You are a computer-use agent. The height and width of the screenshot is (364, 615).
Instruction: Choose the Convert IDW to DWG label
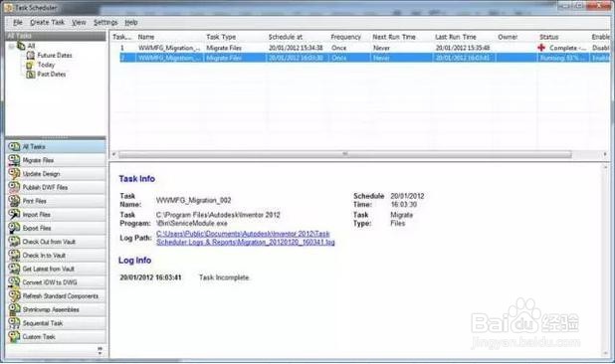click(x=50, y=282)
